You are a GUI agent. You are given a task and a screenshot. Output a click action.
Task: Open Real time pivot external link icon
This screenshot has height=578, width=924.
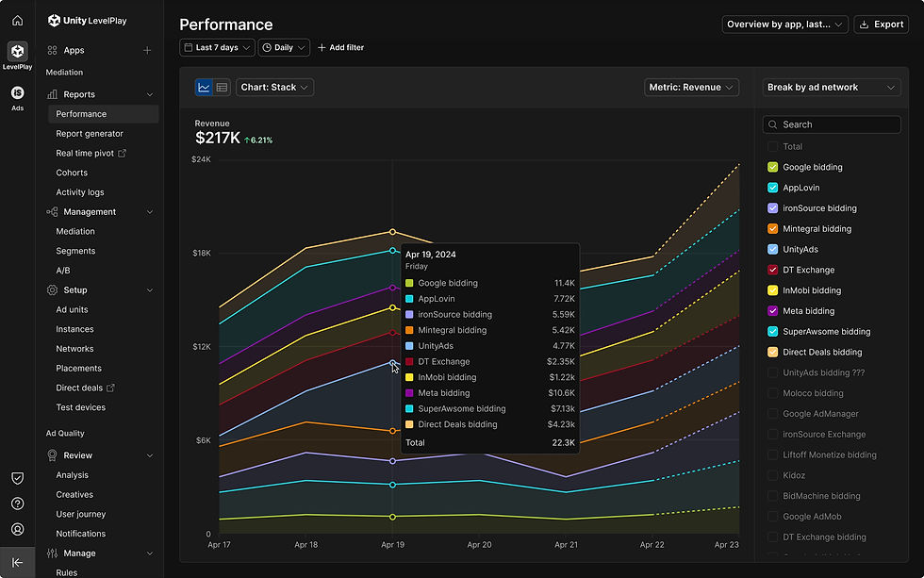[x=122, y=153]
